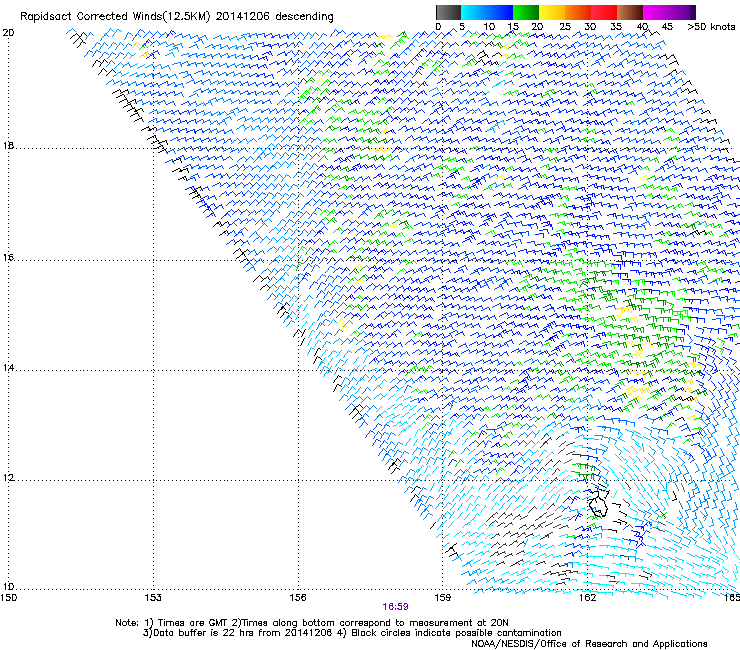The image size is (740, 650).
Task: Click longitude axis label '150'
Action: coord(8,598)
